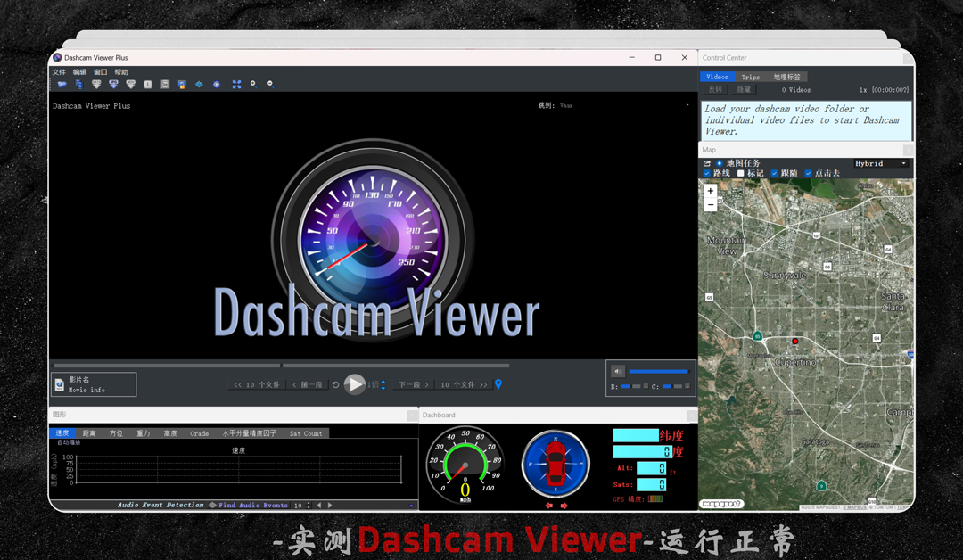Check the 标记 checkbox
This screenshot has width=963, height=560.
(x=741, y=173)
